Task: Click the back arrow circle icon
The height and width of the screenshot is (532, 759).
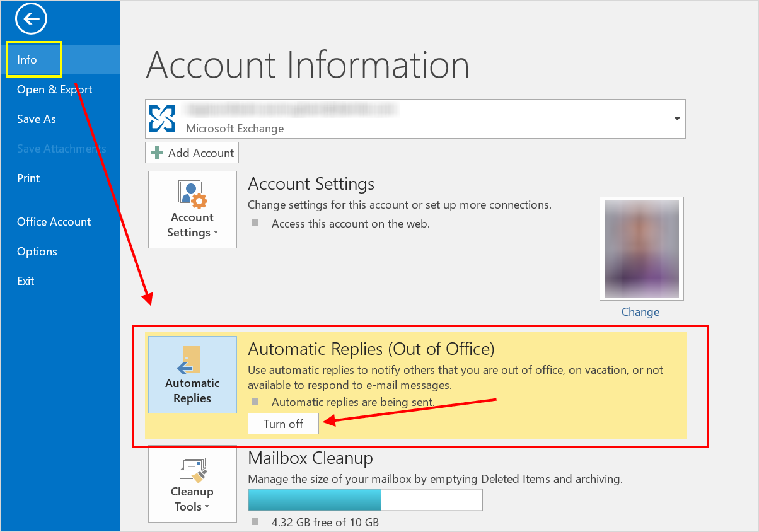Action: 32,20
